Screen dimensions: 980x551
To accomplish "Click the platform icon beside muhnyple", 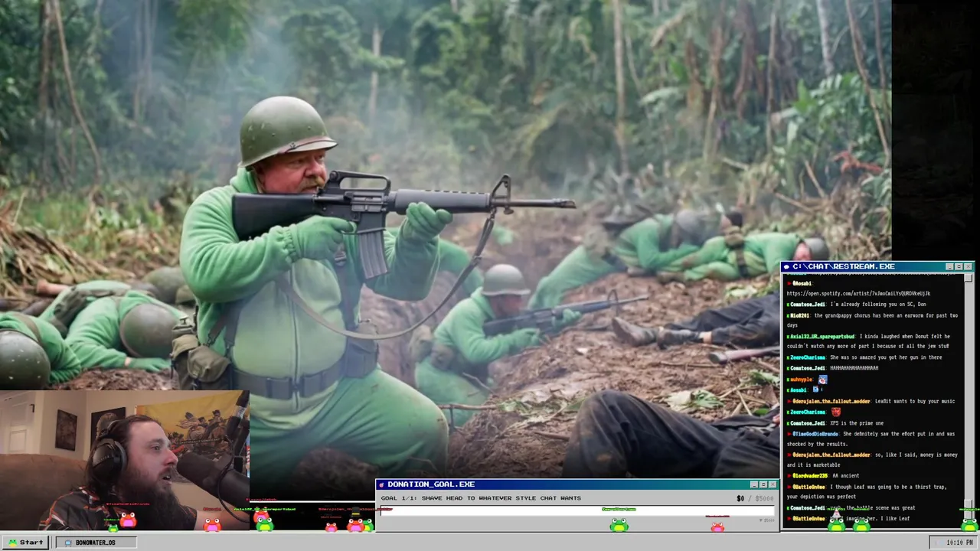I will tap(787, 380).
